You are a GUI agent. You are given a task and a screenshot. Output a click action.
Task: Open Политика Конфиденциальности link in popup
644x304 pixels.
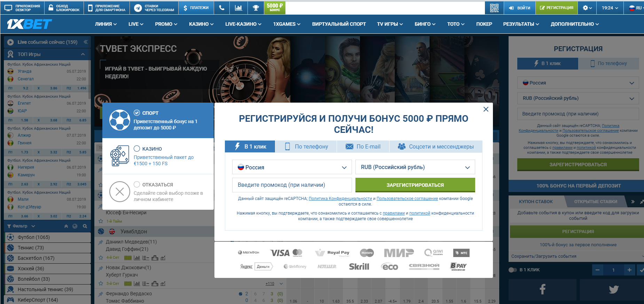coord(340,199)
